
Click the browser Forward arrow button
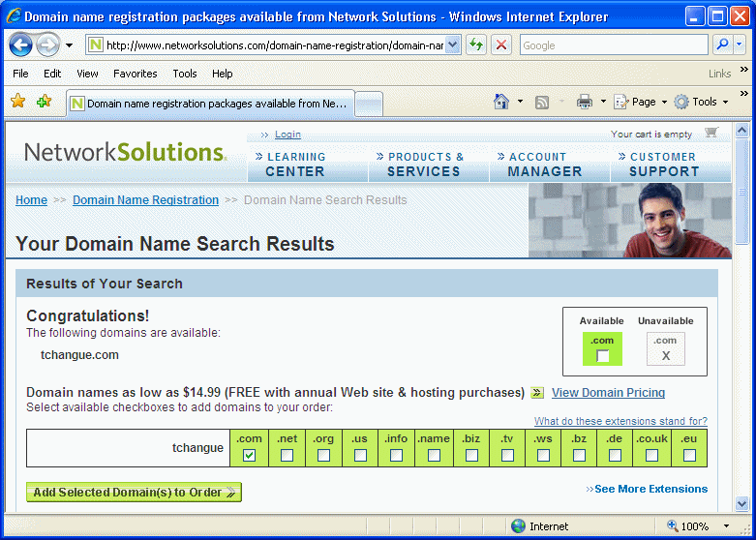pyautogui.click(x=47, y=45)
